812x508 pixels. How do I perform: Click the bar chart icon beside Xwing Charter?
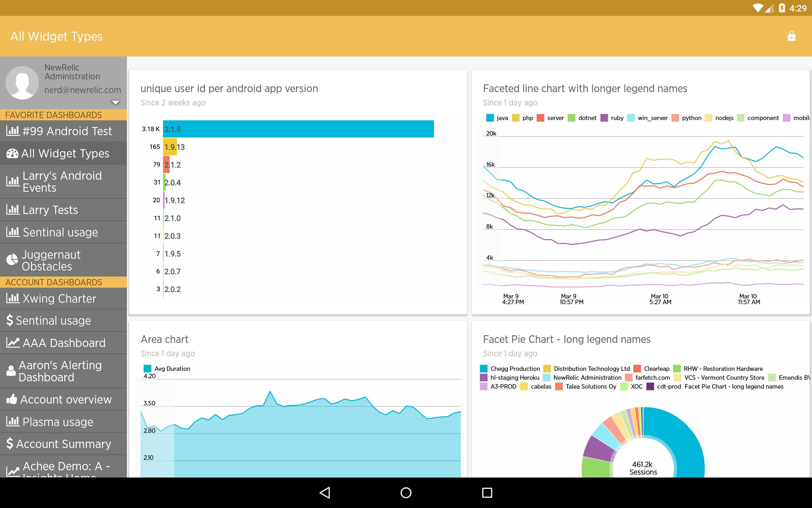[x=13, y=298]
